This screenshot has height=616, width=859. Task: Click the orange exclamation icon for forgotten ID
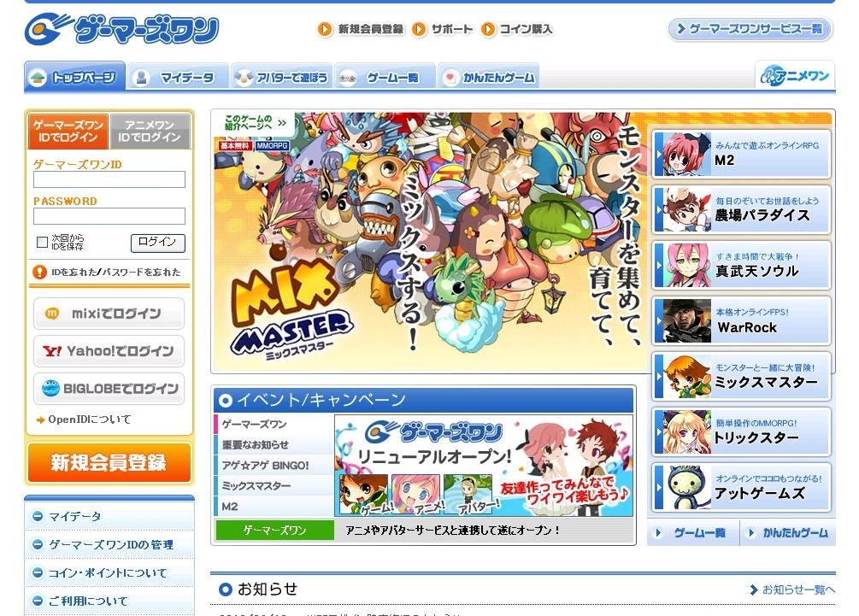[x=39, y=273]
